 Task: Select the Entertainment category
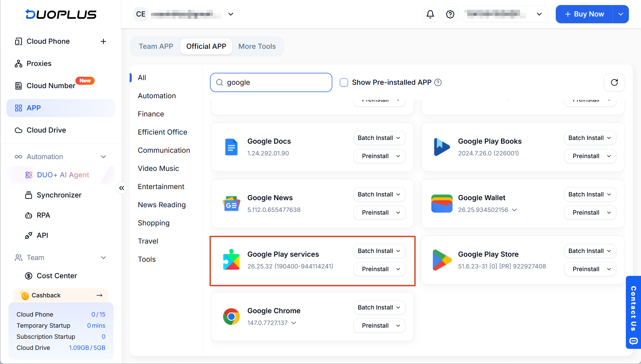click(x=161, y=187)
